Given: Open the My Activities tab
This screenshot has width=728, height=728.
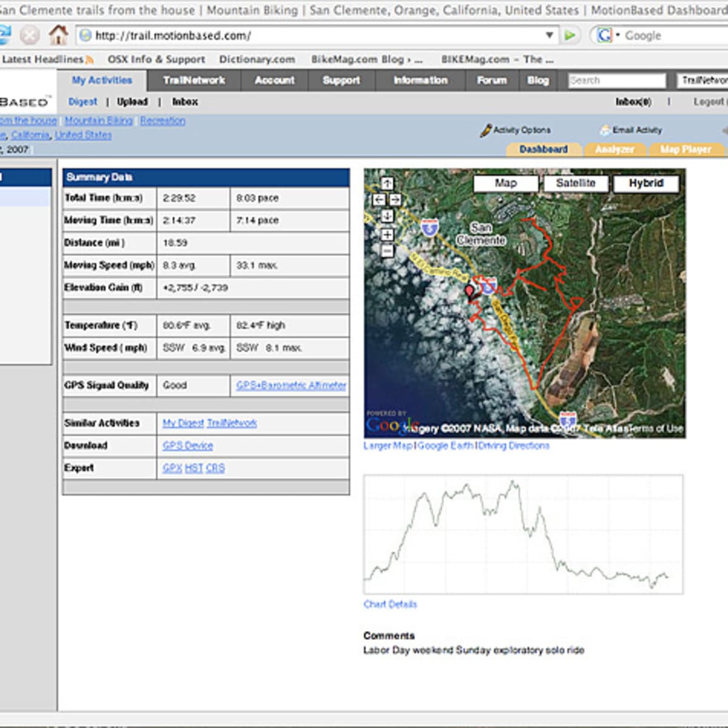Looking at the screenshot, I should pyautogui.click(x=102, y=80).
